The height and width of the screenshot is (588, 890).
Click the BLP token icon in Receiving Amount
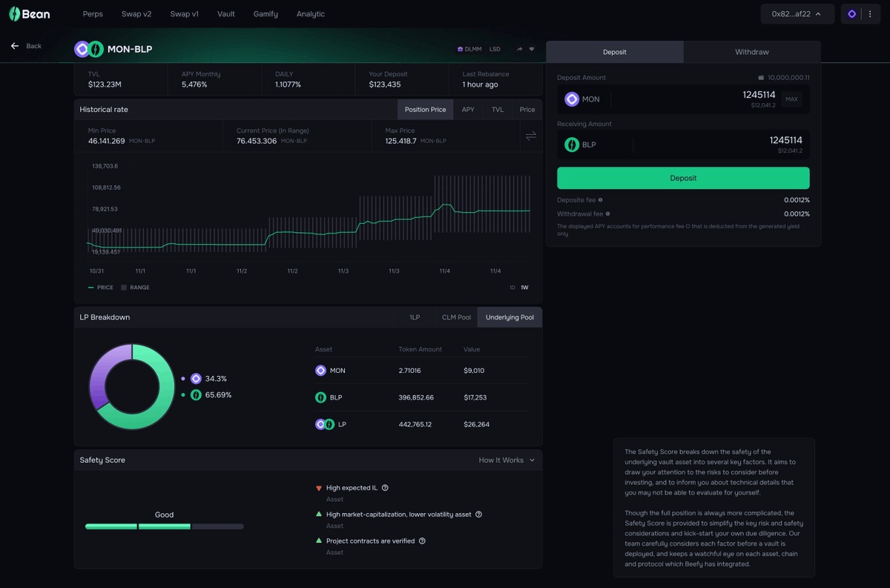pos(572,145)
